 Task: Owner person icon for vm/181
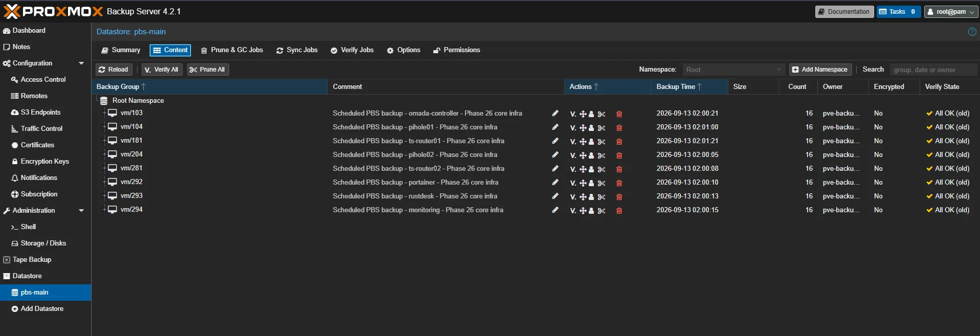pyautogui.click(x=591, y=141)
